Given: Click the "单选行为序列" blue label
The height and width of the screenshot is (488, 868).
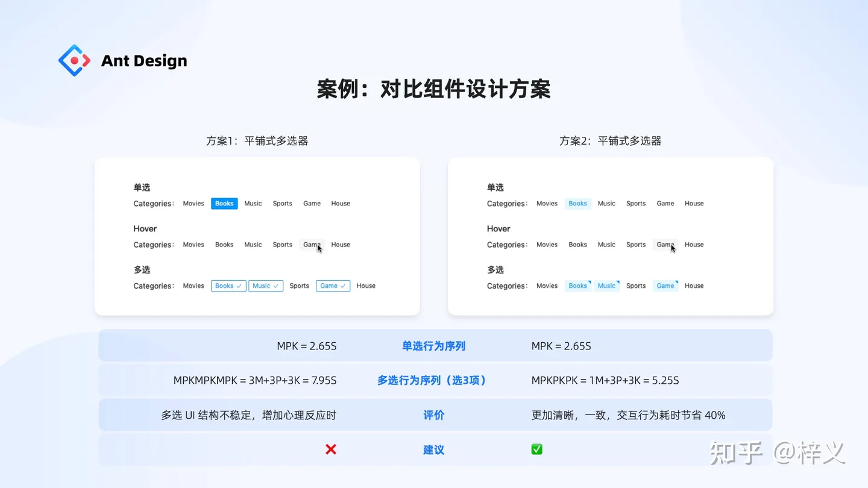Looking at the screenshot, I should pyautogui.click(x=433, y=346).
